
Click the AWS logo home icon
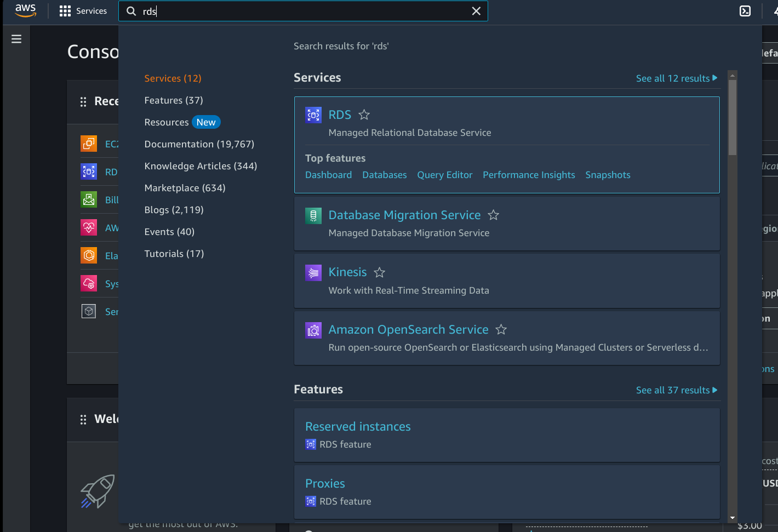(25, 10)
